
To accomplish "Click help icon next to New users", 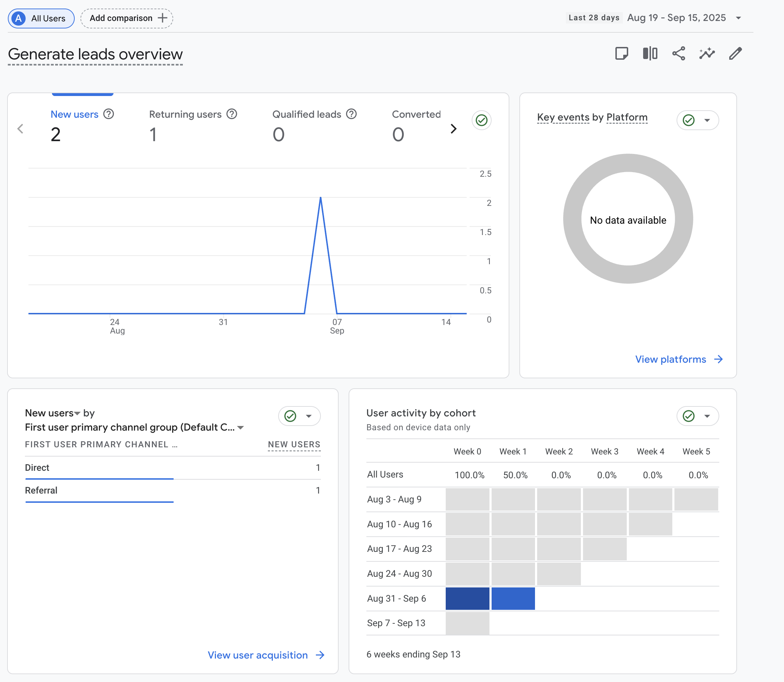I will click(108, 114).
